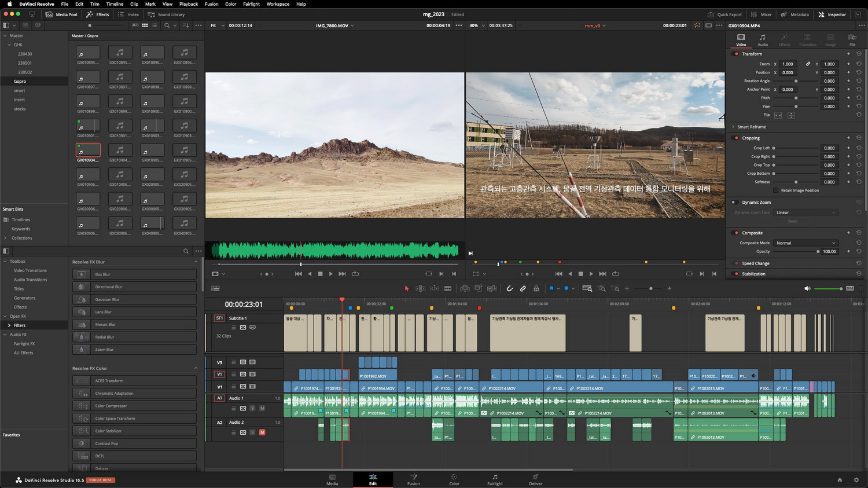Screen dimensions: 868x488
Task: Open the Composite Mode dropdown
Action: point(806,243)
